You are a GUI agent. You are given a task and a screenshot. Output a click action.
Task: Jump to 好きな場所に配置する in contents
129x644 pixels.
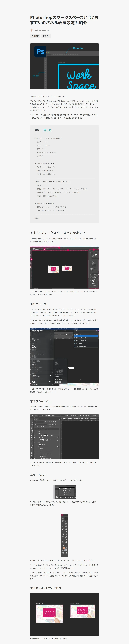pos(45,171)
